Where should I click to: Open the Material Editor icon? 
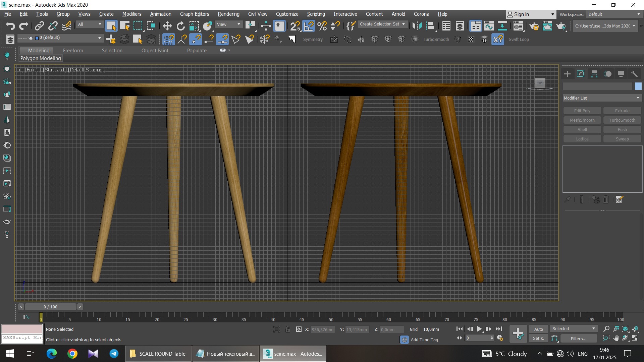(518, 26)
